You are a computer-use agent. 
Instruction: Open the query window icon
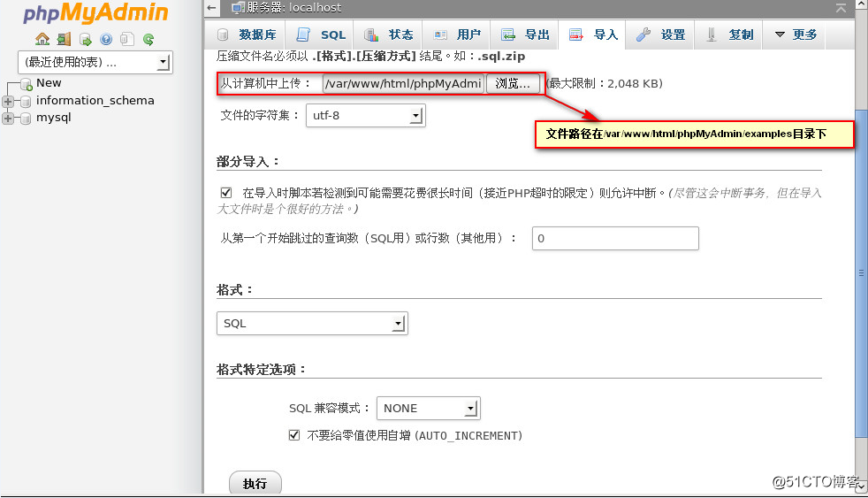(x=85, y=39)
